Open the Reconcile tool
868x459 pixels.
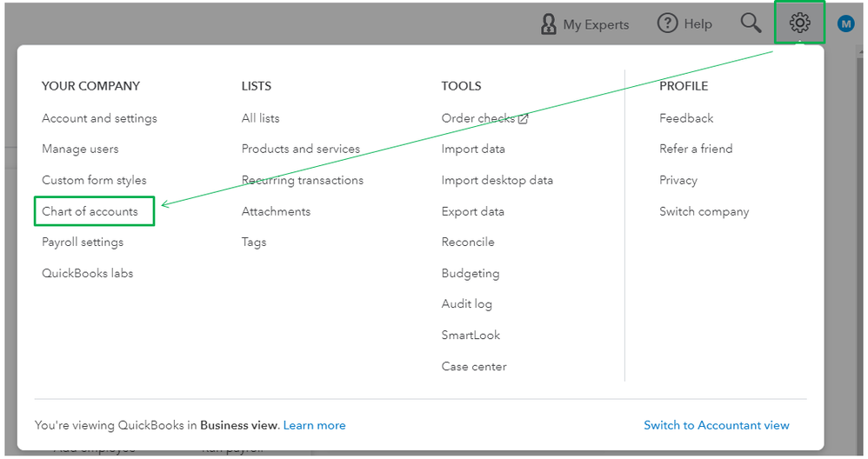[x=468, y=242]
